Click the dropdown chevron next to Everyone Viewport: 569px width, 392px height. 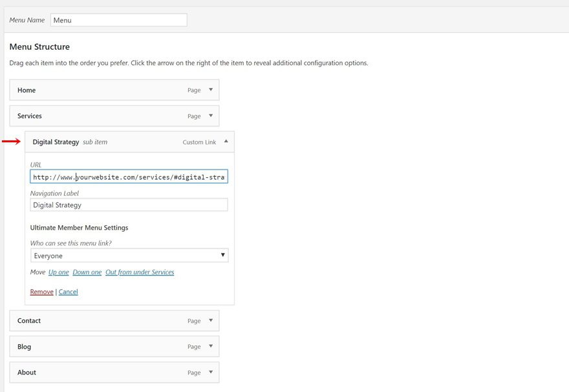click(222, 255)
